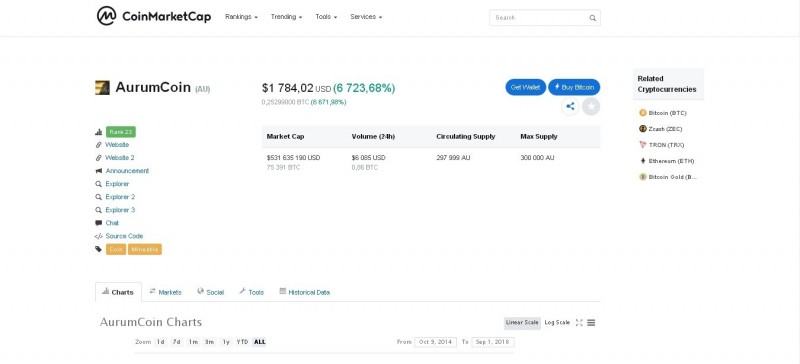Set chart zoom to 1d
Viewport: 800px width, 364px height.
pyautogui.click(x=161, y=342)
